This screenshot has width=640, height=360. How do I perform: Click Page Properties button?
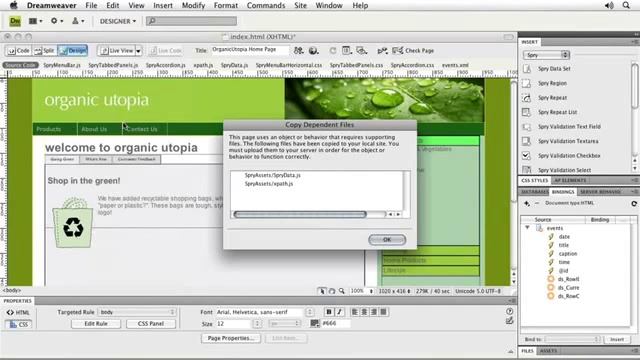(231, 338)
